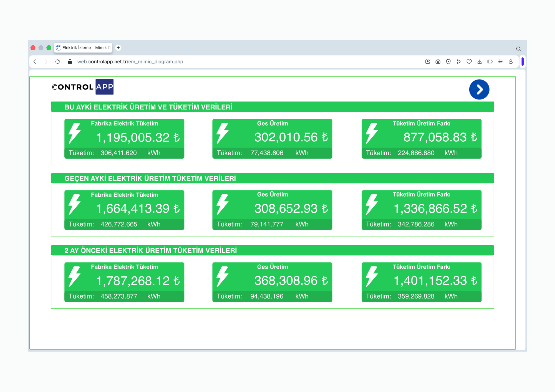This screenshot has height=392, width=555.
Task: Click lightning icon on 308,652.93 ₺ card
Action: (x=222, y=205)
